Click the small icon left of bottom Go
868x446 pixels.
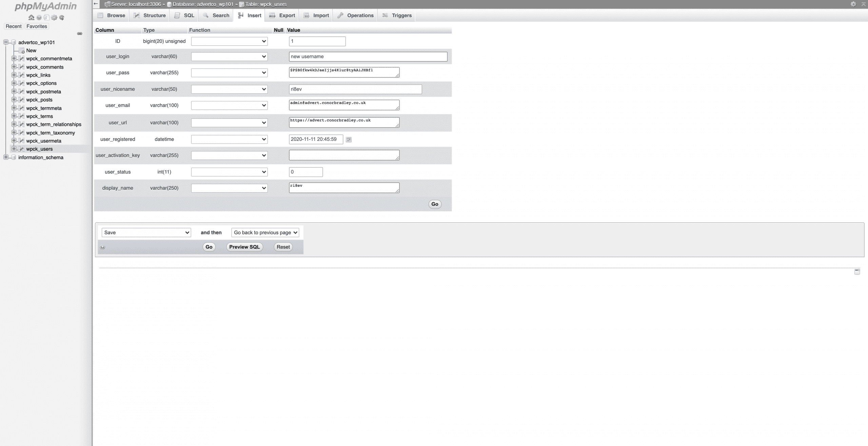point(103,247)
